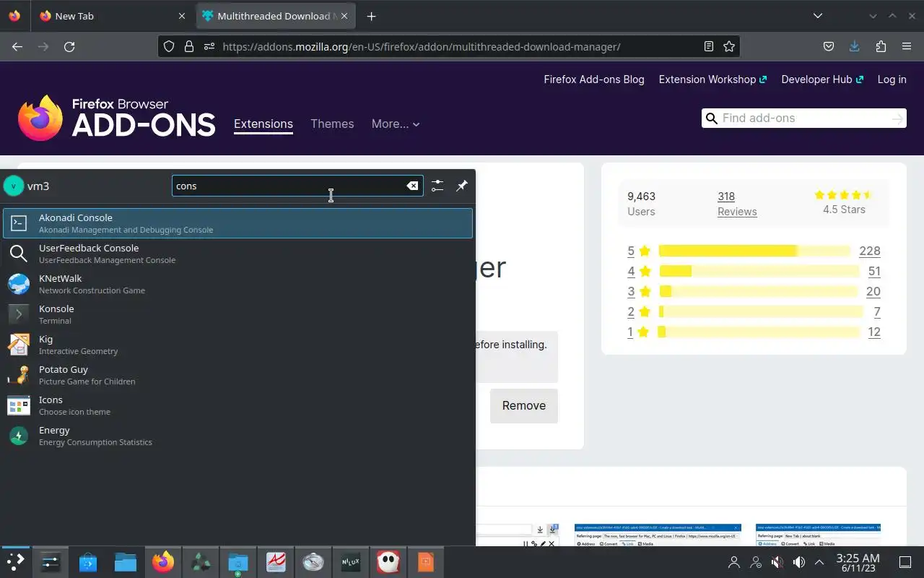The image size is (924, 578).
Task: Bookmark this page with star
Action: [729, 46]
